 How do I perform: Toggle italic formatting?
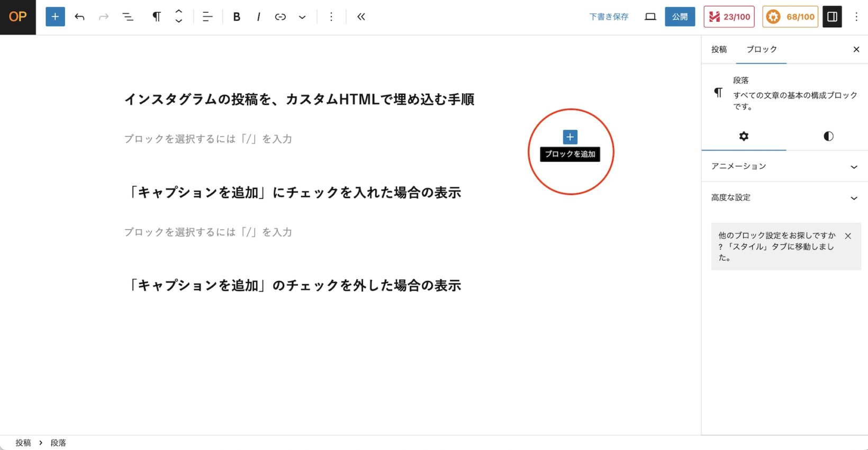coord(258,17)
